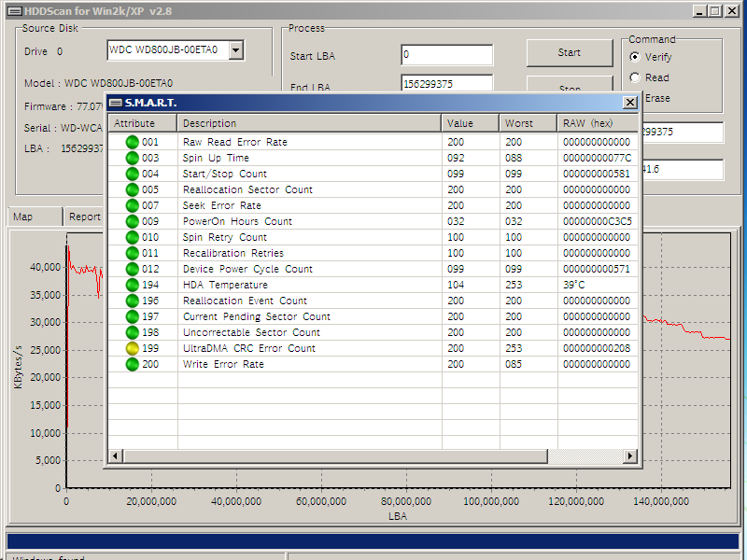Image resolution: width=747 pixels, height=560 pixels.
Task: Click green icon for Reallocation Sector Count
Action: [x=133, y=189]
